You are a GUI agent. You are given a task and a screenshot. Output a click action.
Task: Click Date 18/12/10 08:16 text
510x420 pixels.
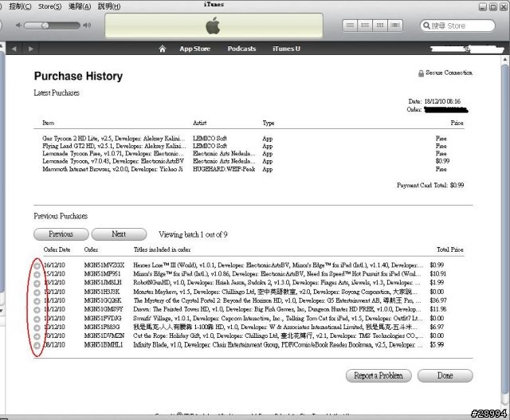pyautogui.click(x=434, y=101)
